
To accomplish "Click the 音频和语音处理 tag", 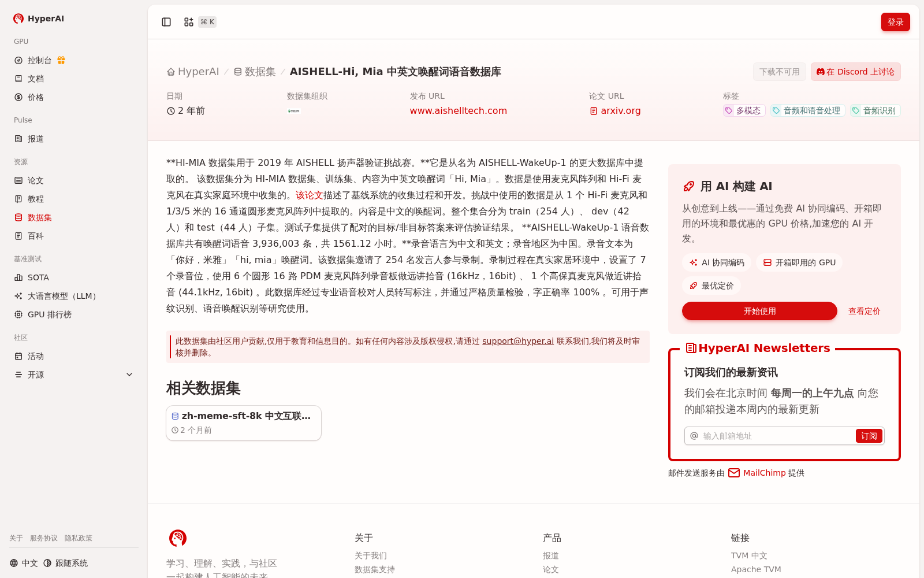I will coord(808,110).
